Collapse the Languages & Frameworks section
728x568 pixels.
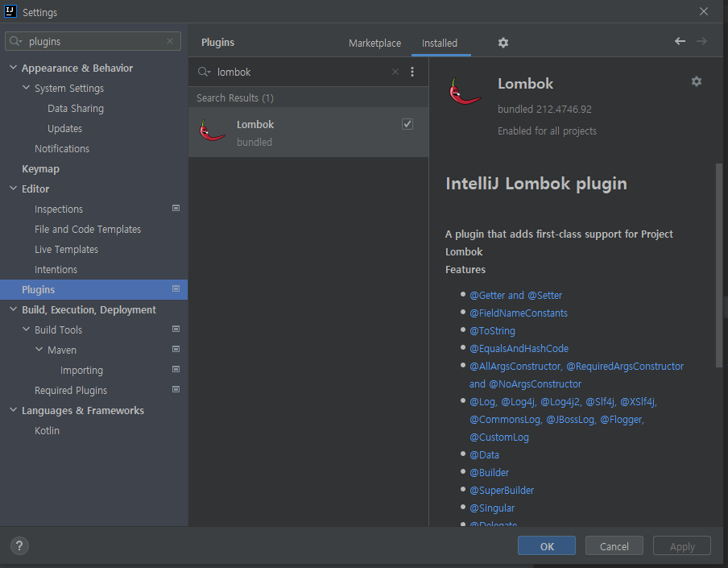coord(14,410)
